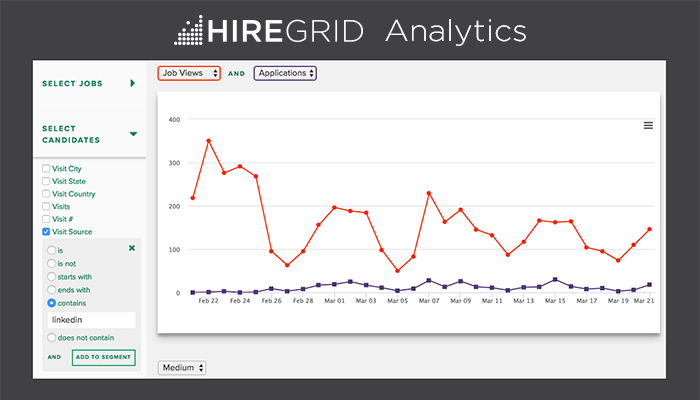700x400 pixels.
Task: Click the AND label between metric dropdowns
Action: (237, 74)
